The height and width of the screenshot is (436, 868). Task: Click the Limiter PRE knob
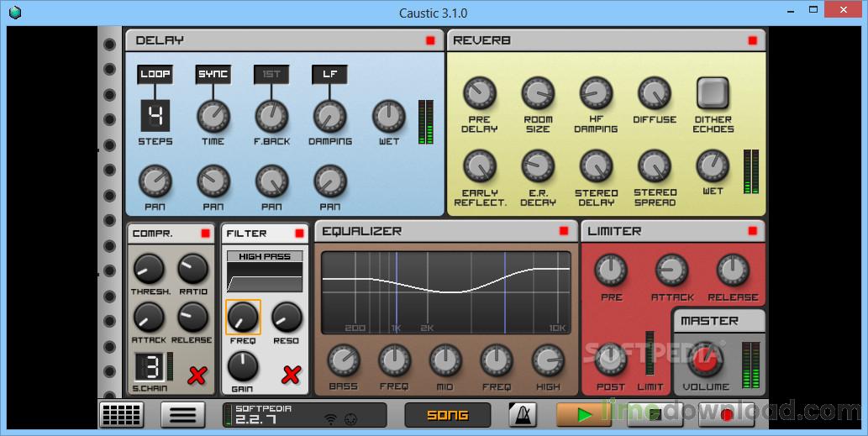tap(611, 271)
